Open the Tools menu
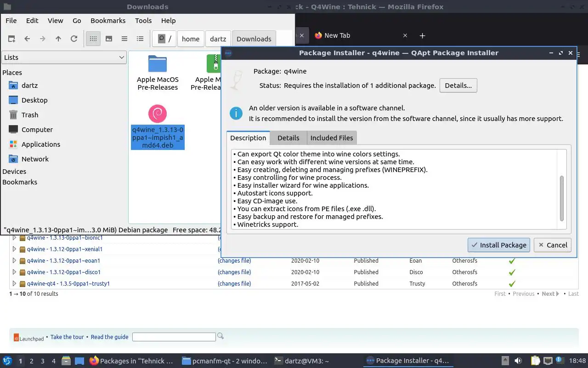This screenshot has height=368, width=588. click(143, 20)
